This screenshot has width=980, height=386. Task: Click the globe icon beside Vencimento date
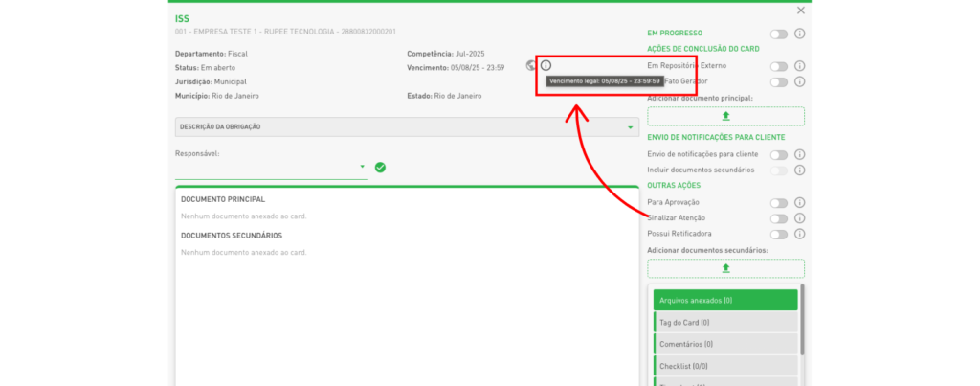(531, 66)
